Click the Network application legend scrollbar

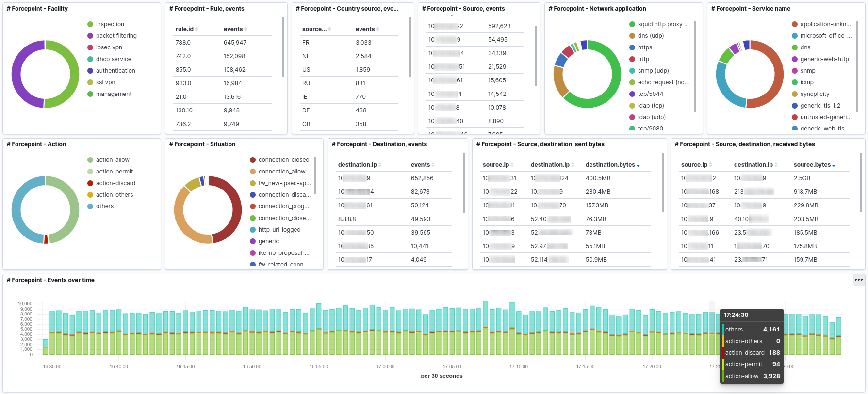tap(695, 68)
